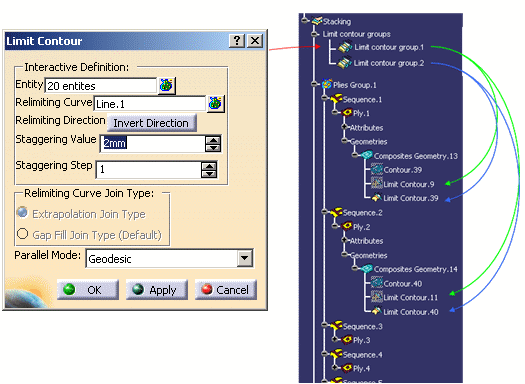Click the Invert Direction button
This screenshot has height=384, width=525.
(x=151, y=123)
